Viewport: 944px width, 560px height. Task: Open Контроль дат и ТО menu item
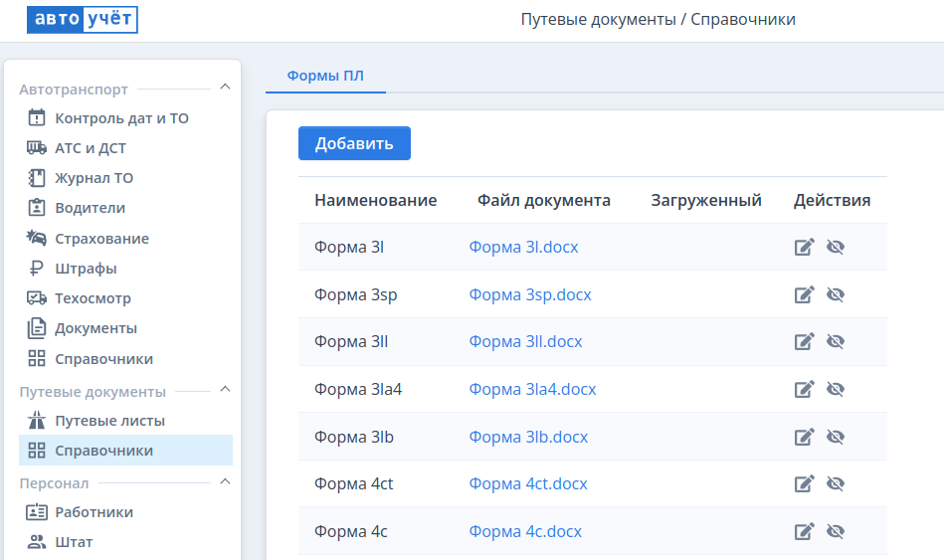pyautogui.click(x=121, y=118)
